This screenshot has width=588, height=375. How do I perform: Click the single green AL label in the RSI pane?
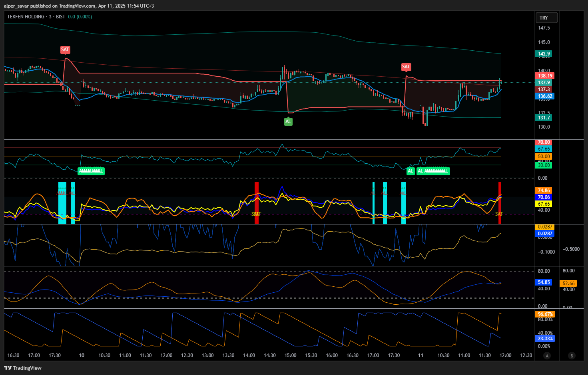point(411,171)
